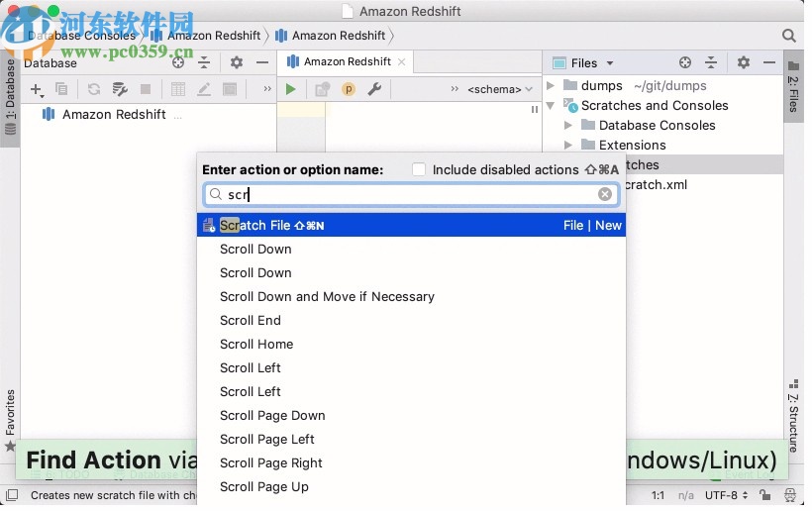
Task: Choose Scroll Page Right action
Action: 411,463
